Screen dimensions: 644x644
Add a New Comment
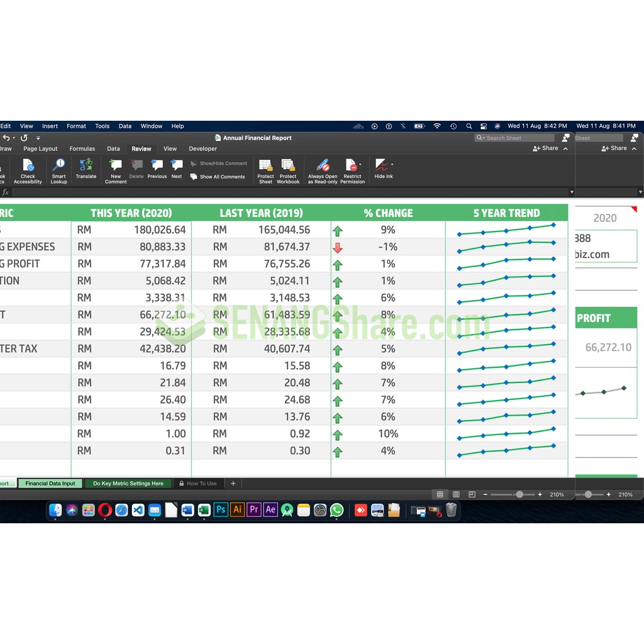pyautogui.click(x=116, y=171)
